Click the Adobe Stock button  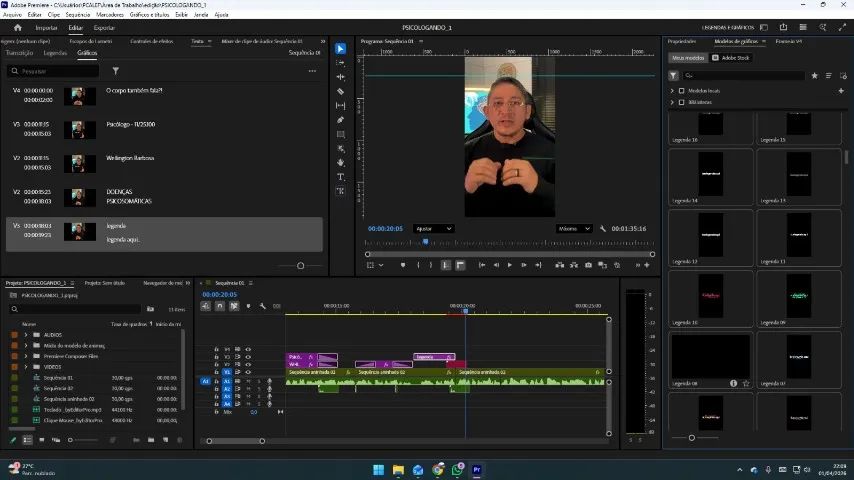pos(731,58)
